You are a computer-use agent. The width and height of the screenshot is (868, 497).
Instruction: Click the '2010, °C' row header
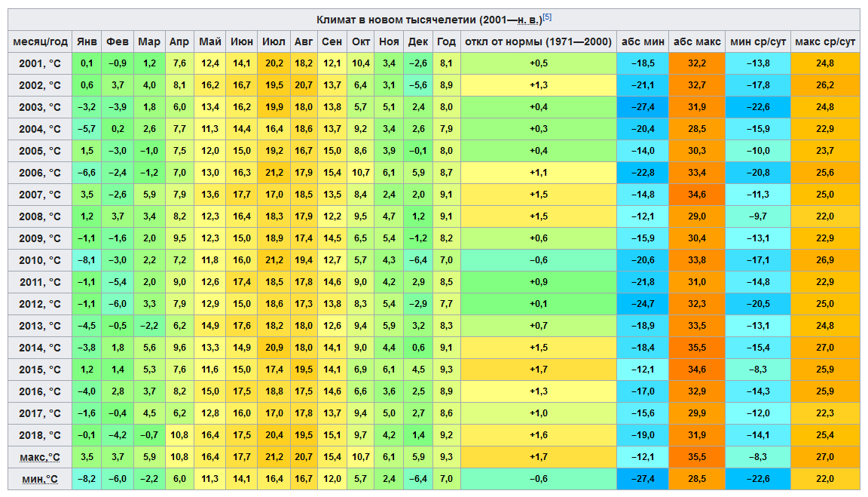[x=40, y=260]
